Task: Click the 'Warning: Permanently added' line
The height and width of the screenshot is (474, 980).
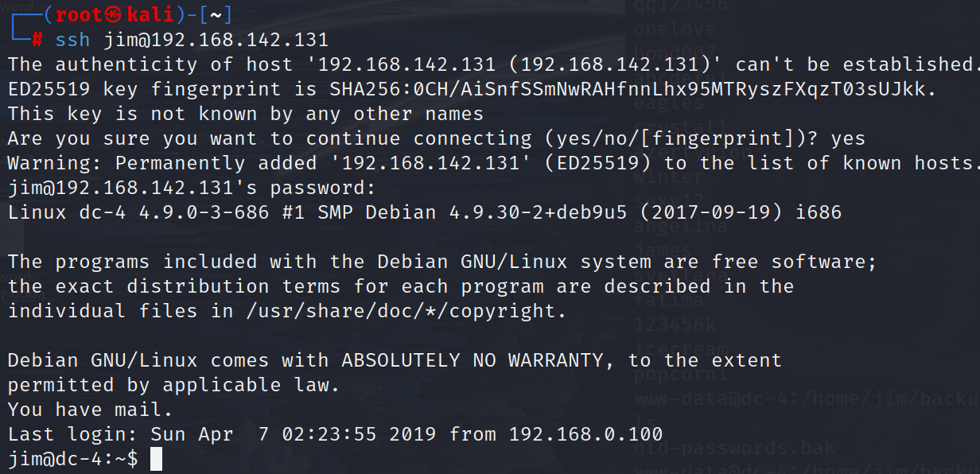Action: [491, 163]
